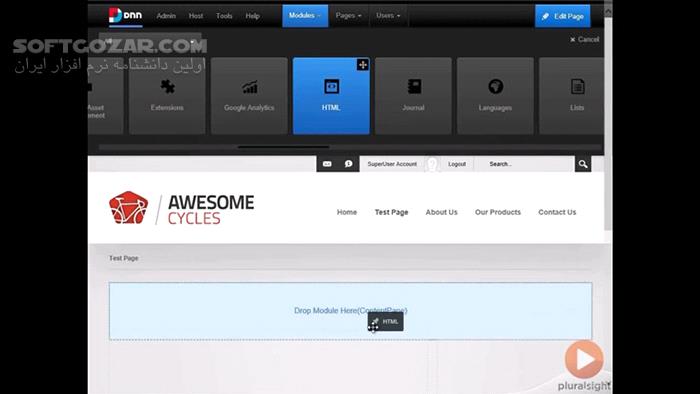The width and height of the screenshot is (700, 394).
Task: Expand the Pages dropdown menu
Action: click(349, 16)
